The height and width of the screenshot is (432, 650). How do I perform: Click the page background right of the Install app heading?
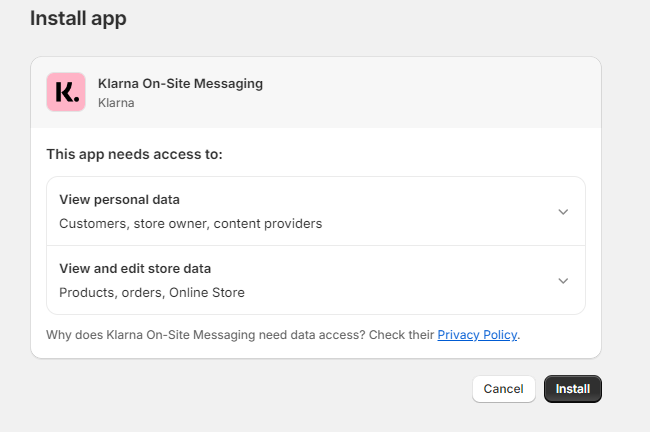[x=400, y=18]
